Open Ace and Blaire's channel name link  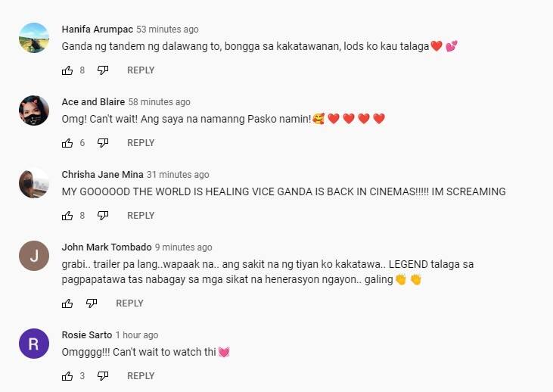click(x=93, y=102)
